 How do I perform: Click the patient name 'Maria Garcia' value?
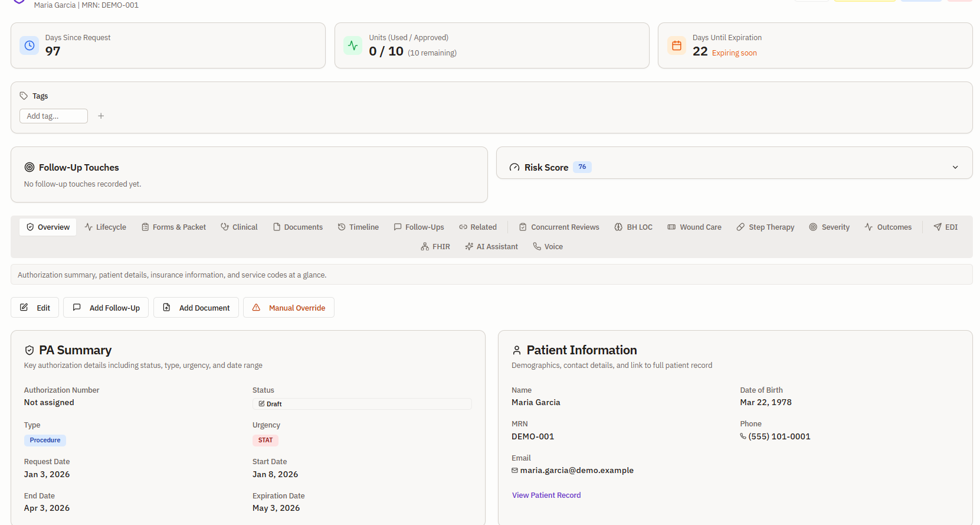pyautogui.click(x=536, y=402)
